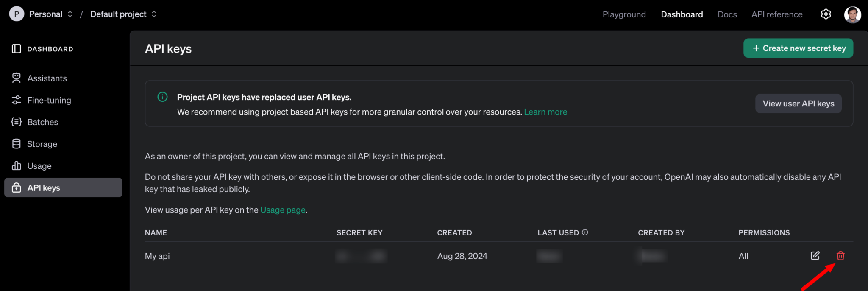Go to Playground in top navigation
This screenshot has width=868, height=291.
624,14
